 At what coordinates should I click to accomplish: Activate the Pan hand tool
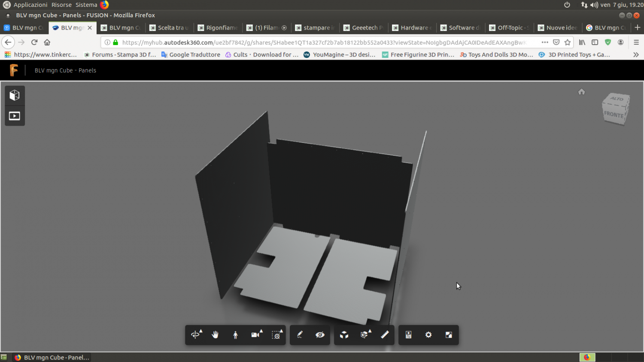[215, 335]
